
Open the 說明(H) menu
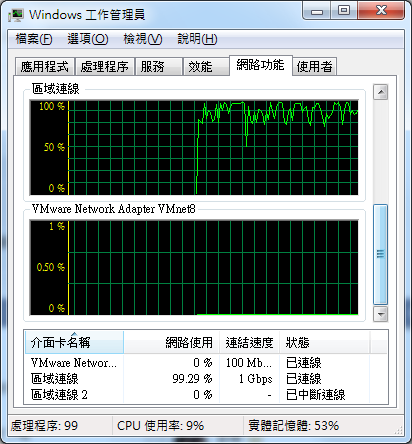(197, 39)
